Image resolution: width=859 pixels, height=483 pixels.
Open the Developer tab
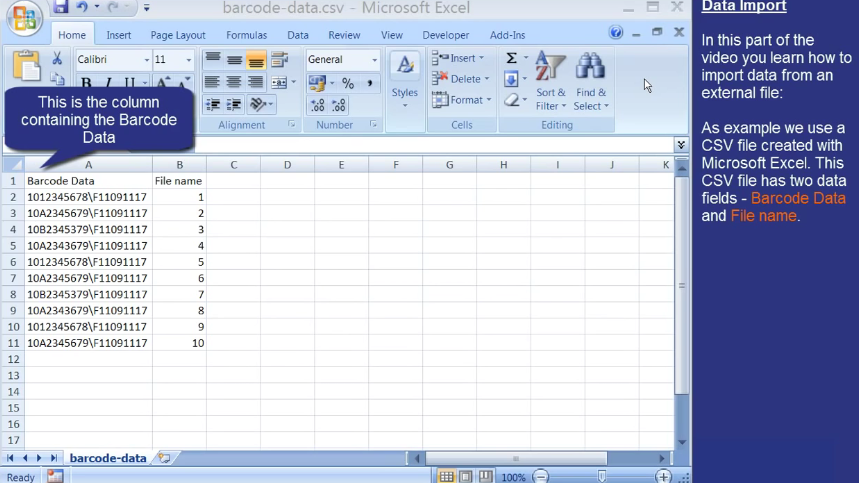(x=445, y=35)
